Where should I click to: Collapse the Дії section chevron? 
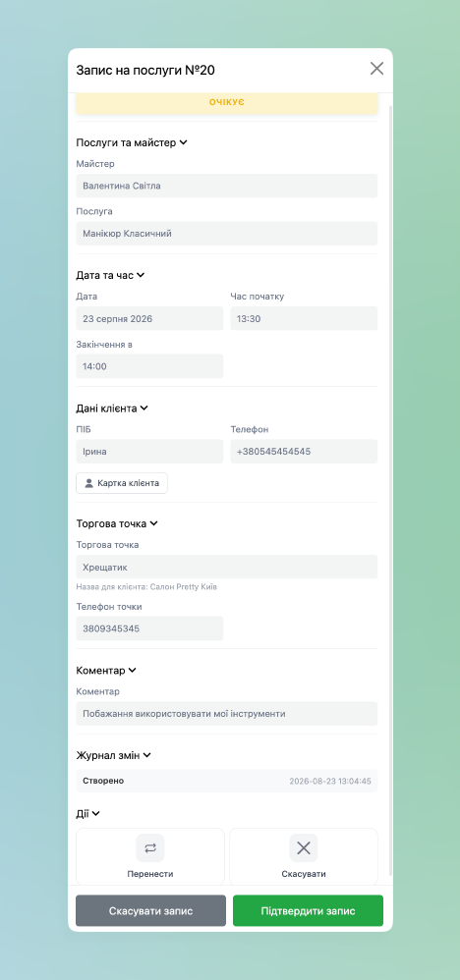95,814
